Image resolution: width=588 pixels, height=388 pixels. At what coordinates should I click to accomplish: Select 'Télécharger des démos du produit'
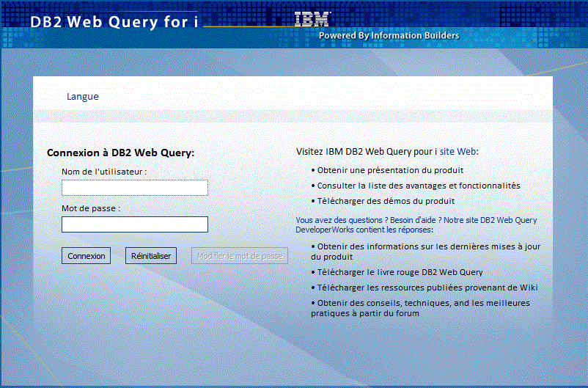coord(386,201)
